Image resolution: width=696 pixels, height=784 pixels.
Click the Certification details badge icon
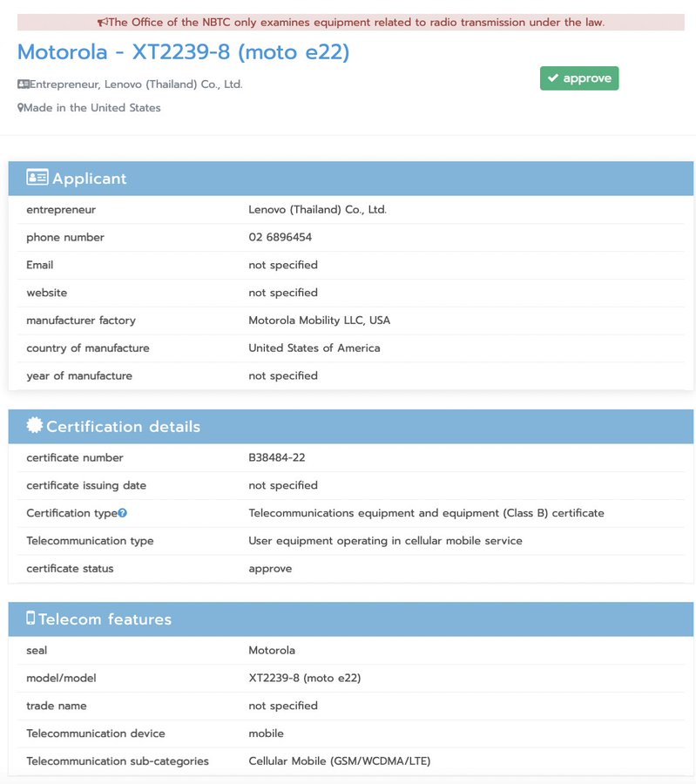[x=34, y=425]
